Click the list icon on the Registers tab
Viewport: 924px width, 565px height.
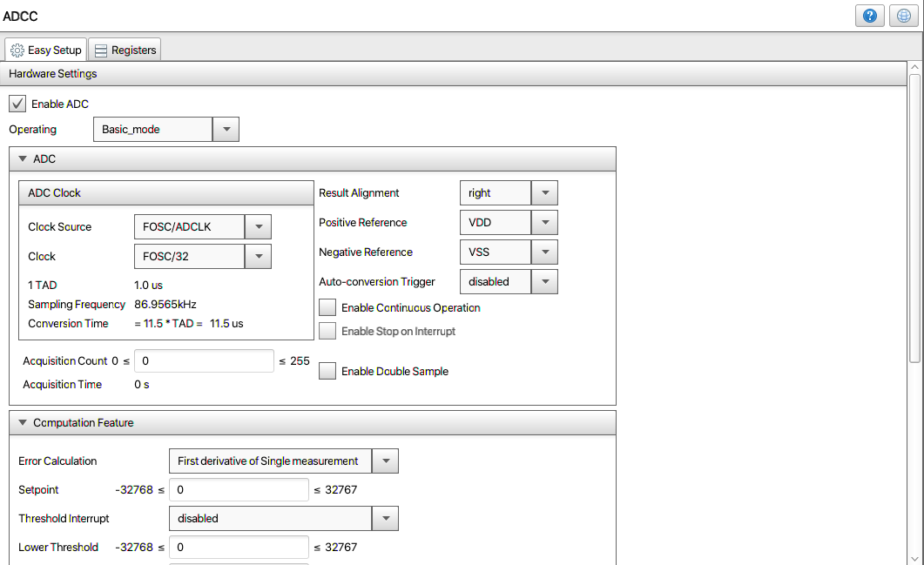pos(100,50)
